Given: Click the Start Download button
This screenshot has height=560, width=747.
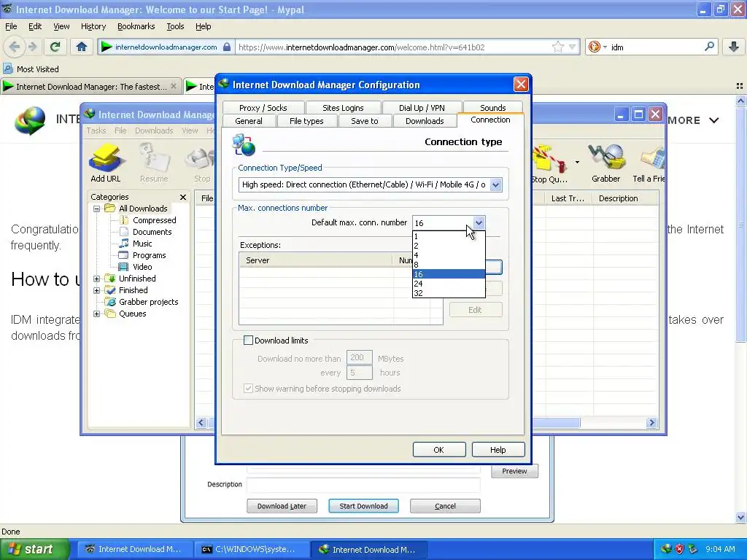Looking at the screenshot, I should click(x=363, y=506).
